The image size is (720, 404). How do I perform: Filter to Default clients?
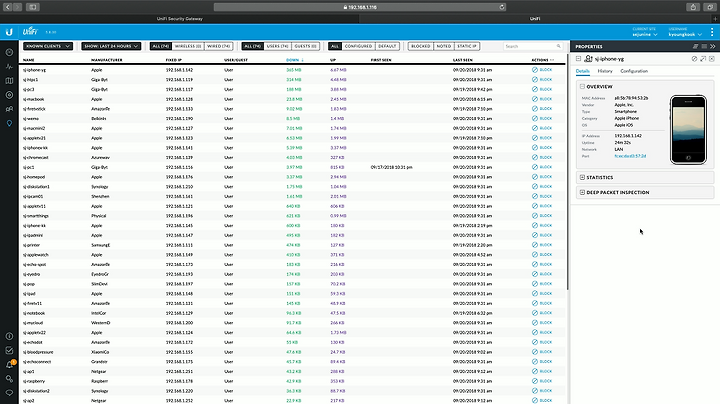tap(387, 46)
